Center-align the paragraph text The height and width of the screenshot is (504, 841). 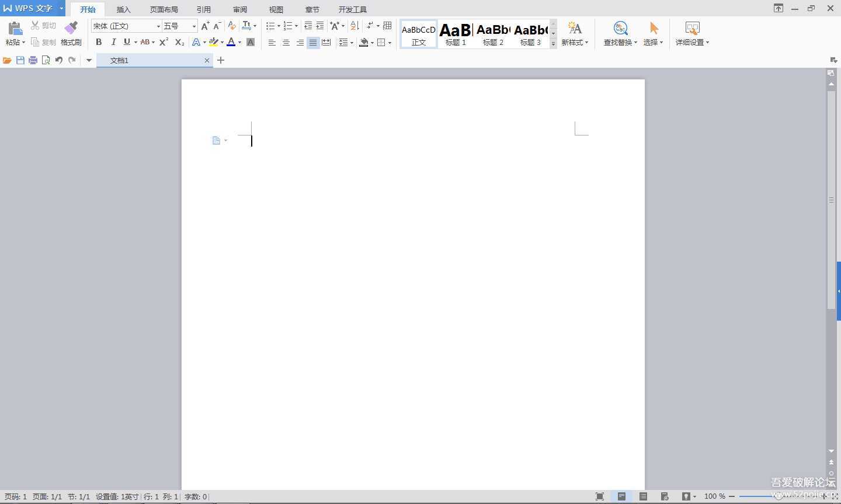tap(286, 43)
